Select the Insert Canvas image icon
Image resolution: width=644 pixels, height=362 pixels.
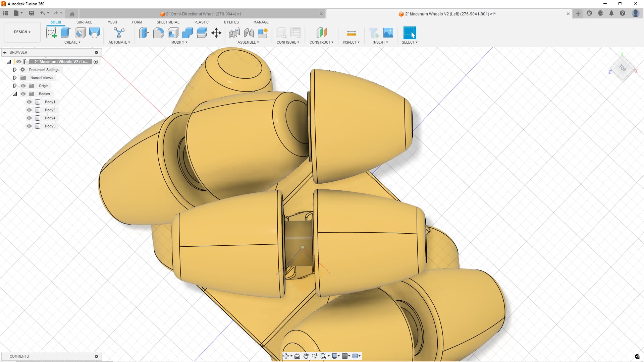point(388,33)
